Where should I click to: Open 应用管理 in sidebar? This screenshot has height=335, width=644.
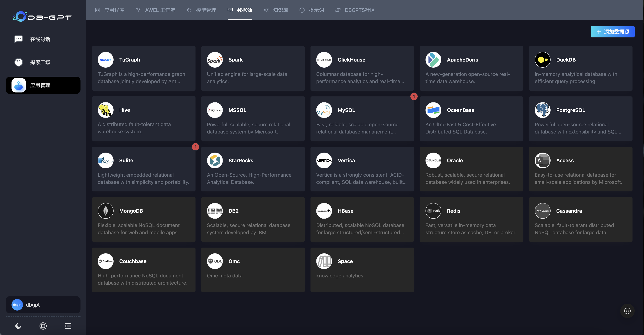43,85
